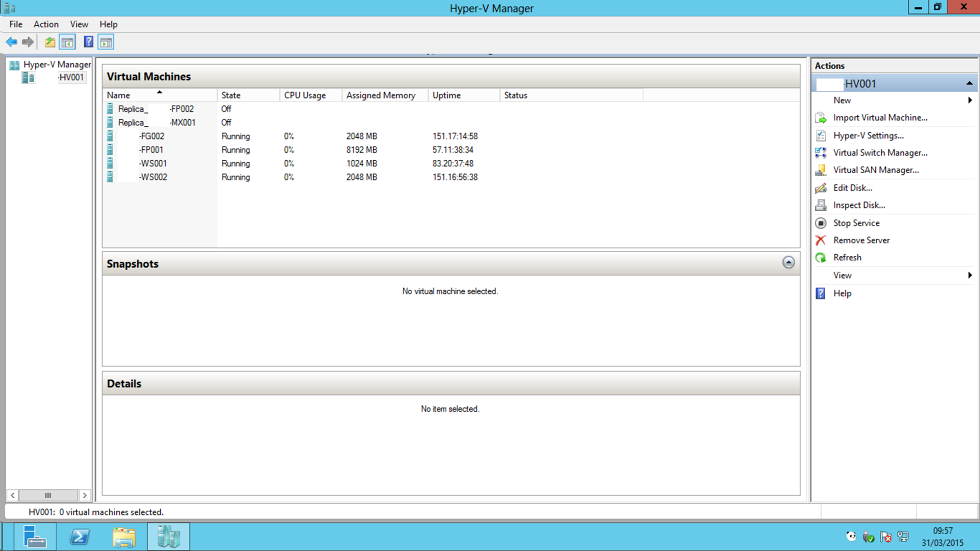The width and height of the screenshot is (980, 551).
Task: Click the Help icon in Actions pane
Action: tap(821, 293)
